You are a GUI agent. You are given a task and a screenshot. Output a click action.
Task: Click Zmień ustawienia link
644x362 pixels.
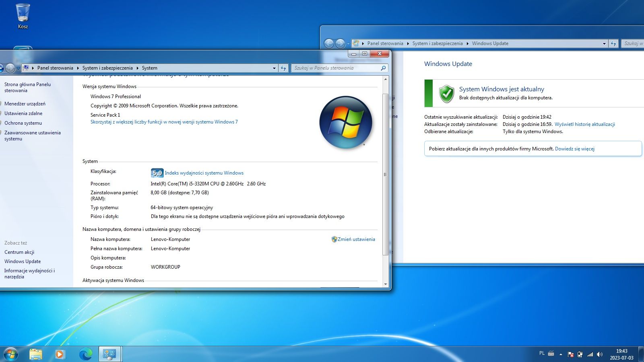tap(356, 239)
